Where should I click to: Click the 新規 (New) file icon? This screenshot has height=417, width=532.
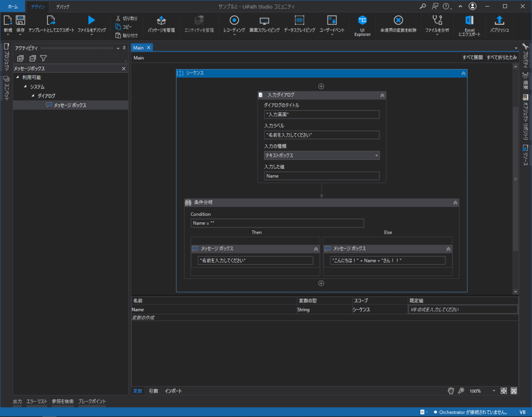tap(8, 20)
